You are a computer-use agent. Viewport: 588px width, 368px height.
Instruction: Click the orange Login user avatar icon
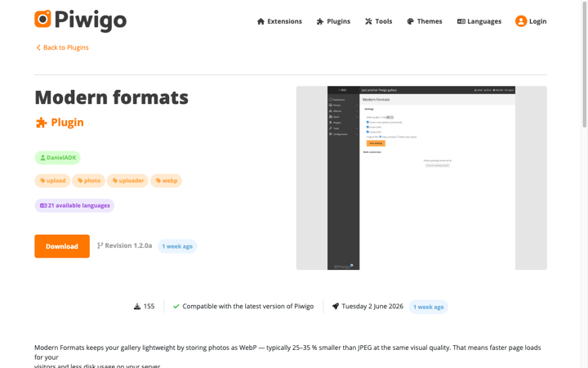pyautogui.click(x=521, y=21)
